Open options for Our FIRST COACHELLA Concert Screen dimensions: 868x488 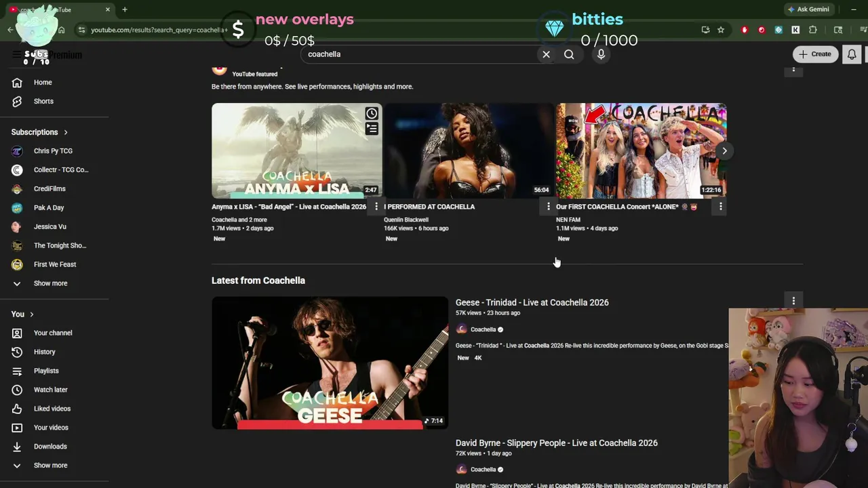(x=721, y=207)
